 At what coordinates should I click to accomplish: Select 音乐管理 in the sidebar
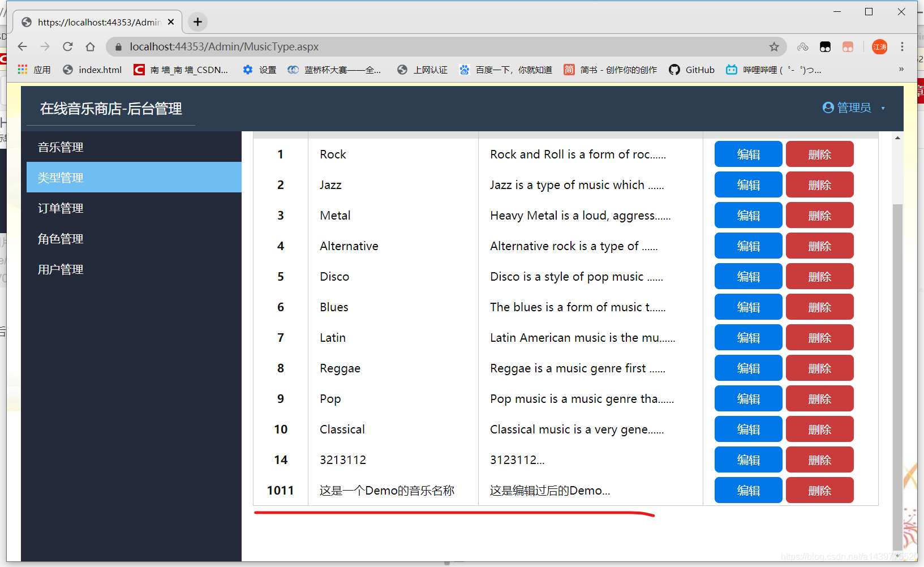pyautogui.click(x=134, y=147)
